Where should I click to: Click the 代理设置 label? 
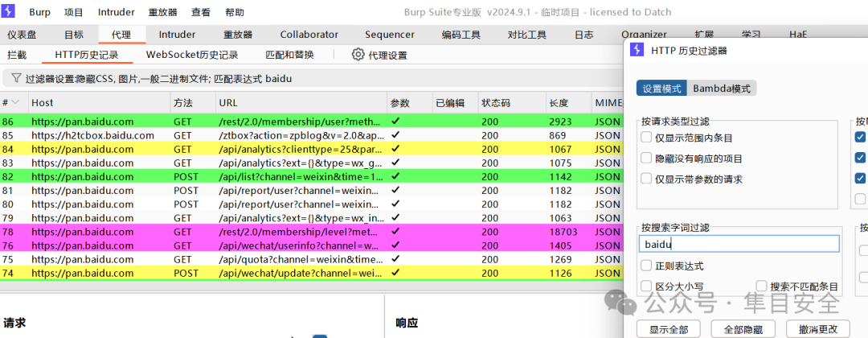[x=388, y=55]
